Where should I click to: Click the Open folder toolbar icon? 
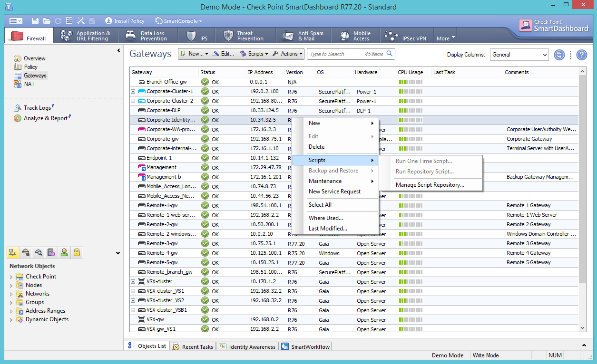[47, 21]
